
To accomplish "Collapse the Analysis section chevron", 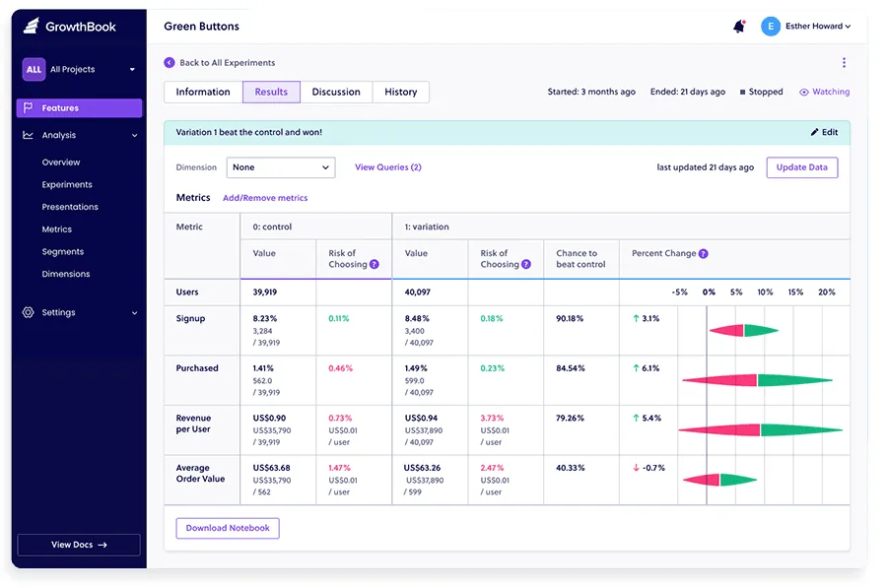I will click(135, 136).
